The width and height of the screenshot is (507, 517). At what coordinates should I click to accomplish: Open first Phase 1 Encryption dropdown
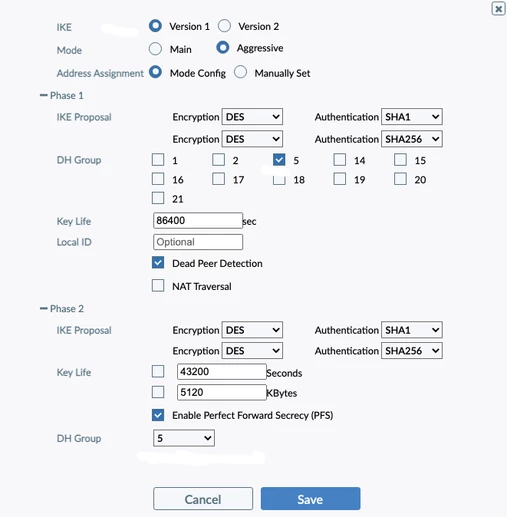(x=252, y=117)
